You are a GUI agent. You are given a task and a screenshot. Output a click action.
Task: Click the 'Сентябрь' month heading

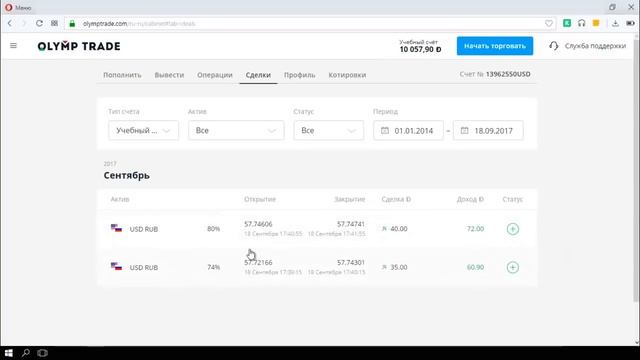pyautogui.click(x=127, y=176)
